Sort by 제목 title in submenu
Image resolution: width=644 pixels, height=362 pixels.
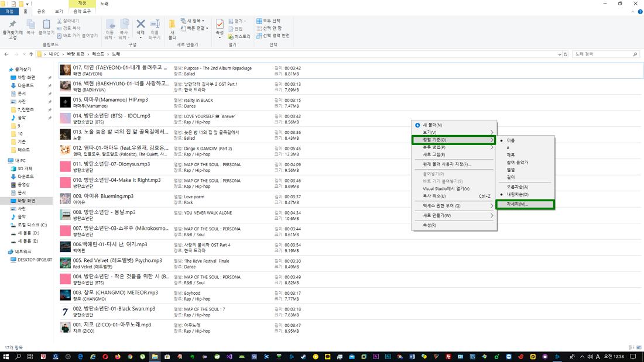click(525, 155)
